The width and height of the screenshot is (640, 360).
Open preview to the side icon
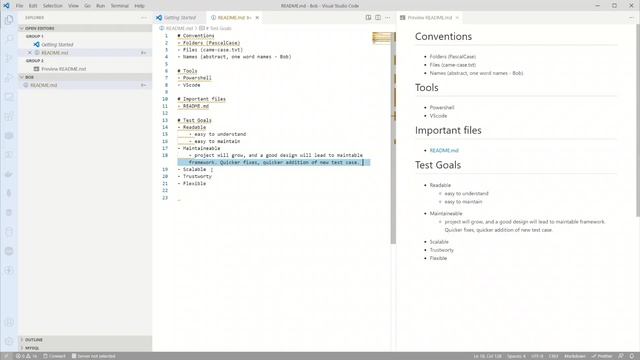[x=368, y=18]
